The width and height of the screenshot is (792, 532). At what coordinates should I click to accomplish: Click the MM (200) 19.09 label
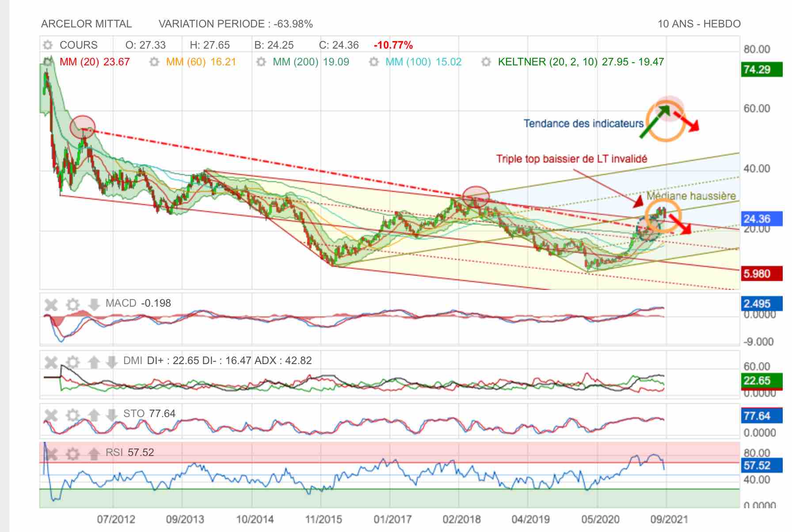tap(311, 62)
